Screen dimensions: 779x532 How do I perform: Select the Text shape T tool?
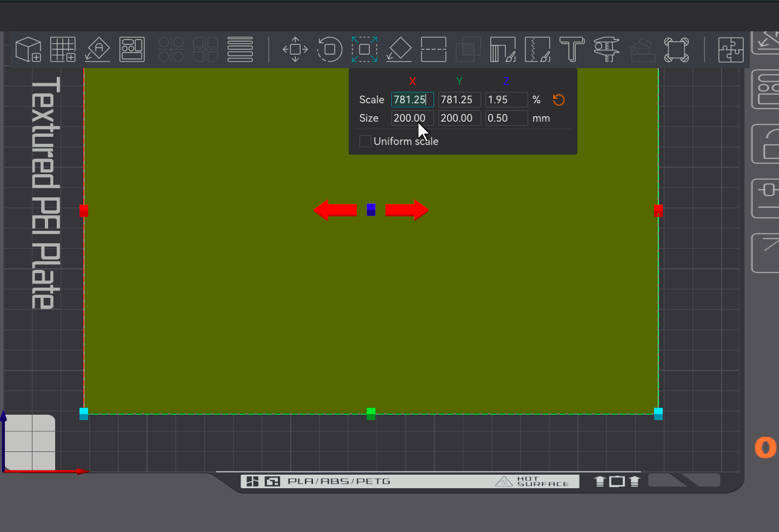(572, 49)
